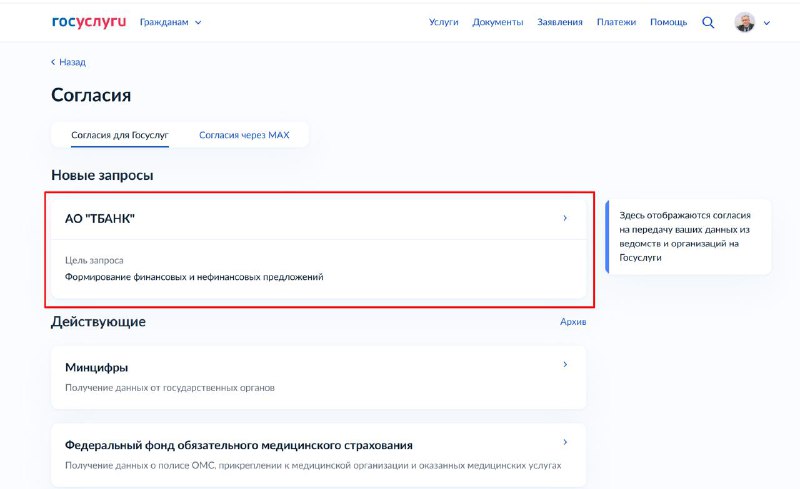
Task: Select the Согласия для Госуслуг tab
Action: tap(120, 135)
